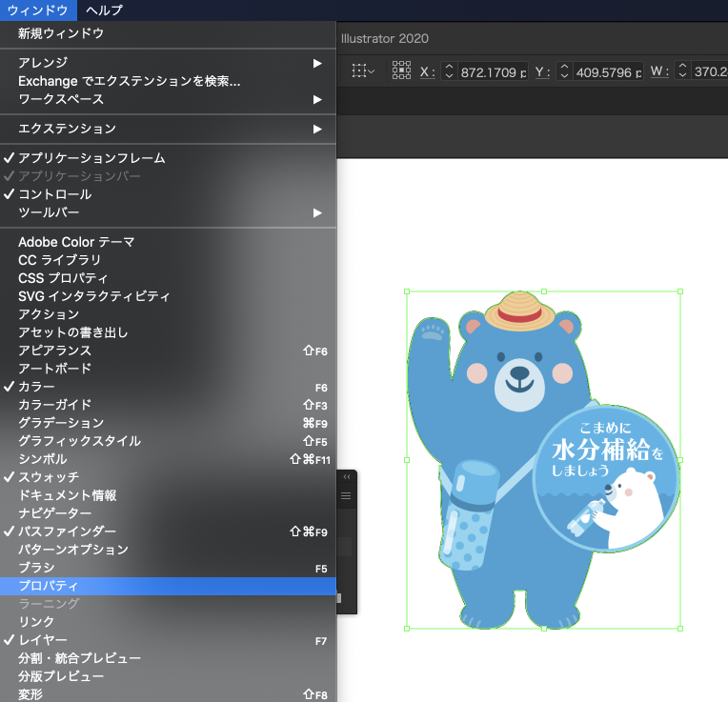
Task: Click the top-left selection handle of bear
Action: pyautogui.click(x=407, y=291)
